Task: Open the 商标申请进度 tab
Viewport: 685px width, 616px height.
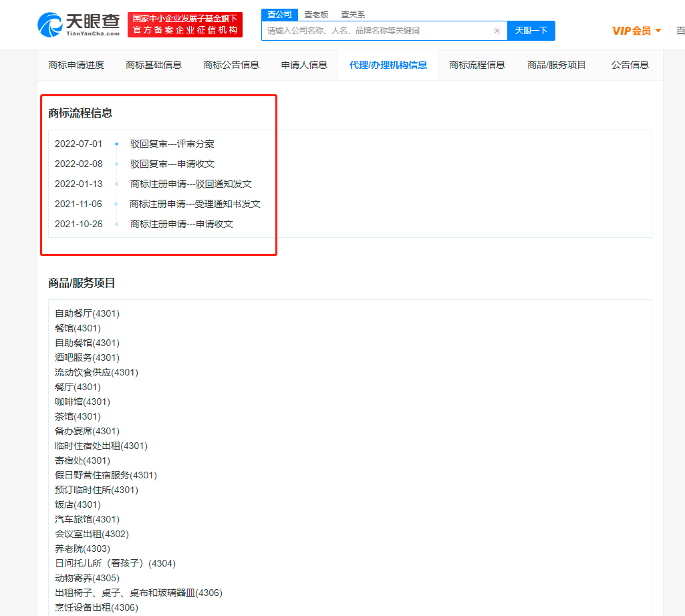Action: (x=76, y=65)
